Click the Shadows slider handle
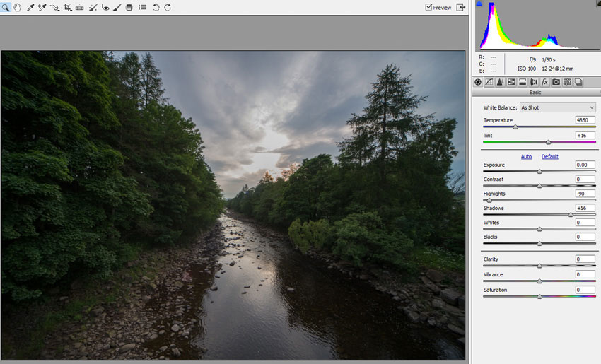Screen dimensions: 601x364 point(571,214)
